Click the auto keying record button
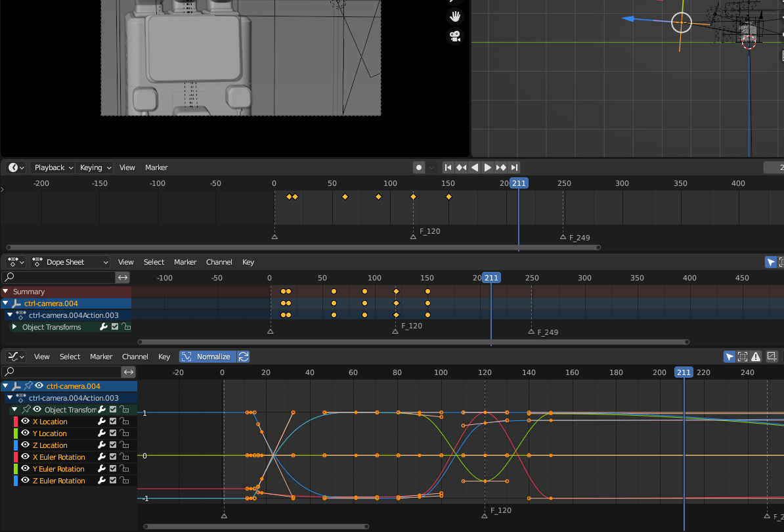The height and width of the screenshot is (532, 784). pyautogui.click(x=419, y=167)
